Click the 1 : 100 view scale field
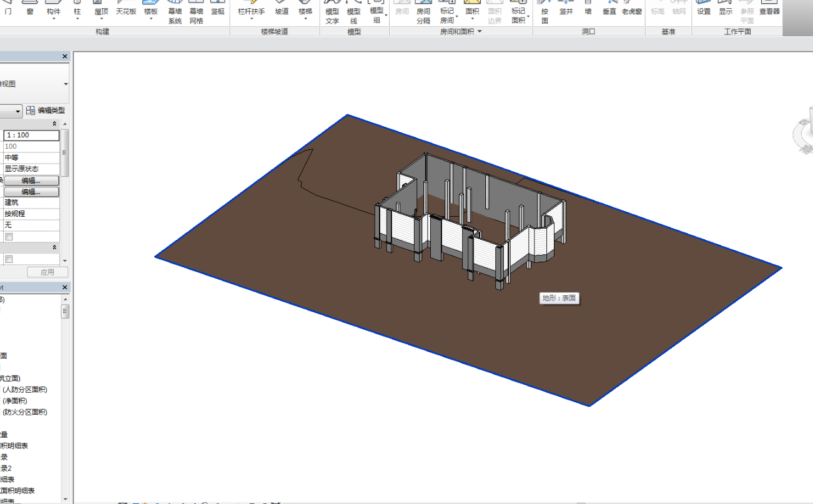813x504 pixels. tap(31, 135)
